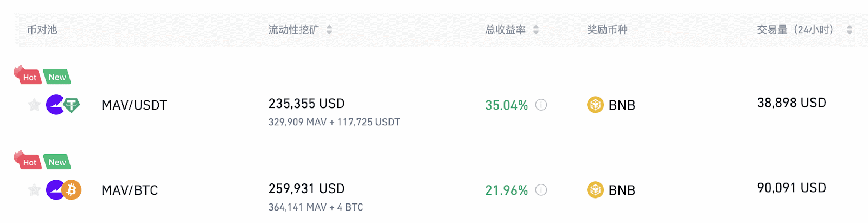The height and width of the screenshot is (223, 868).
Task: Click the New badge above MAV/USDT
Action: click(57, 77)
